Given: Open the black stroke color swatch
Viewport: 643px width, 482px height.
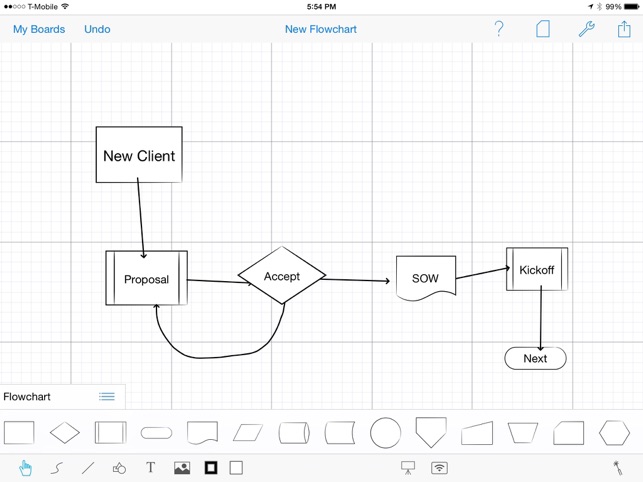Looking at the screenshot, I should [211, 468].
